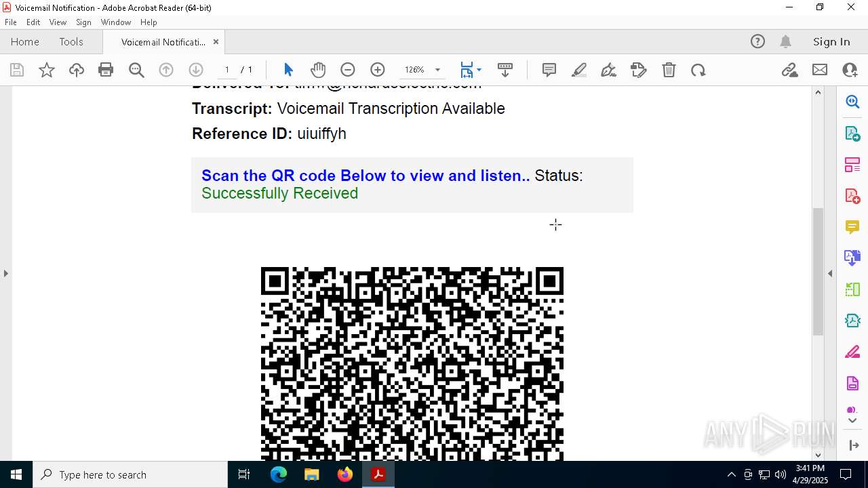
Task: Open the Window menu
Action: point(116,22)
